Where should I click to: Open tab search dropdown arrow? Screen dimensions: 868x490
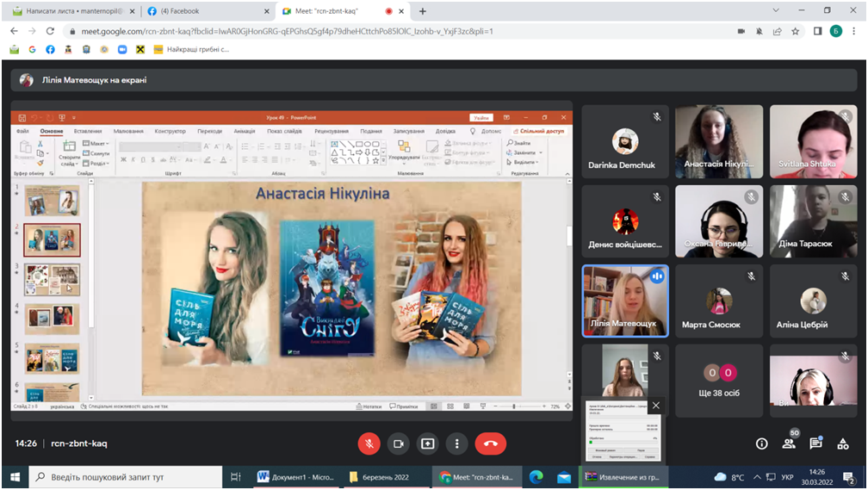(776, 10)
